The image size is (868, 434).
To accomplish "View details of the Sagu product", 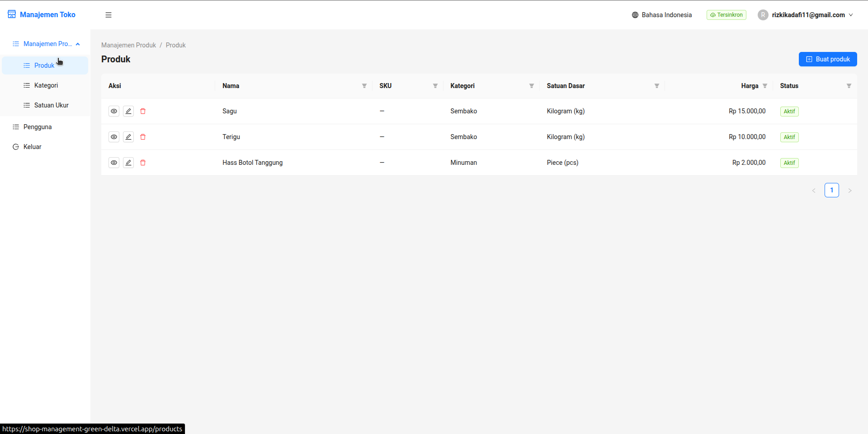I will tap(114, 111).
